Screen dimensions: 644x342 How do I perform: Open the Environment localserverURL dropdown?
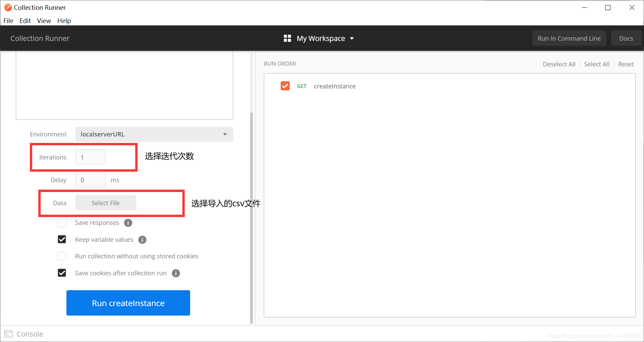[x=154, y=134]
